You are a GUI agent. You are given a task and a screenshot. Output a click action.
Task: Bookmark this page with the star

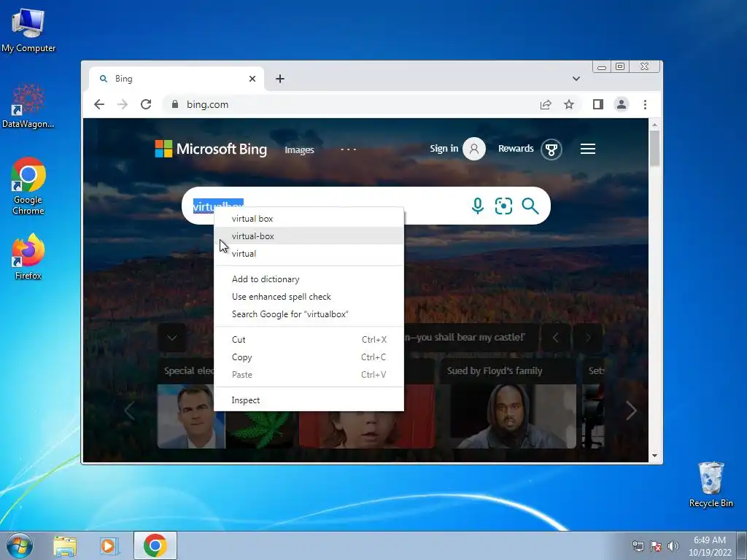tap(569, 104)
